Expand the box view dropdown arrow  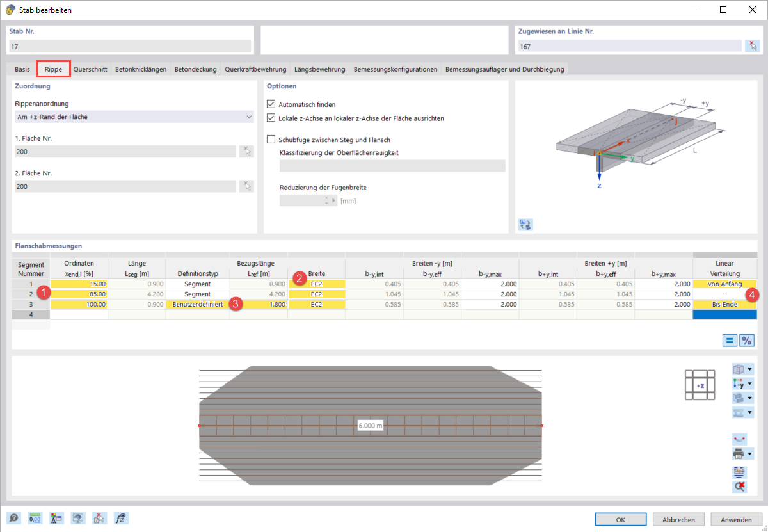coord(749,369)
